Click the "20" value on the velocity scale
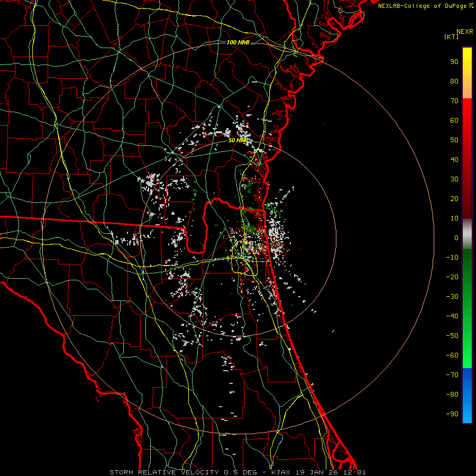This screenshot has height=476, width=476. point(454,199)
